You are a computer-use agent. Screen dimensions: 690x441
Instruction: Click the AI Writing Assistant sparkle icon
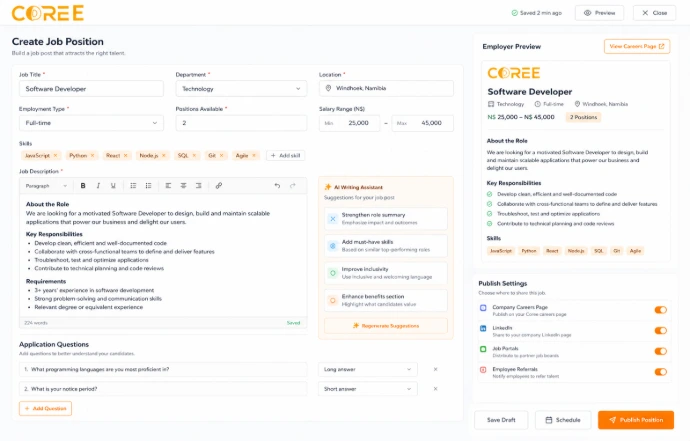point(328,187)
